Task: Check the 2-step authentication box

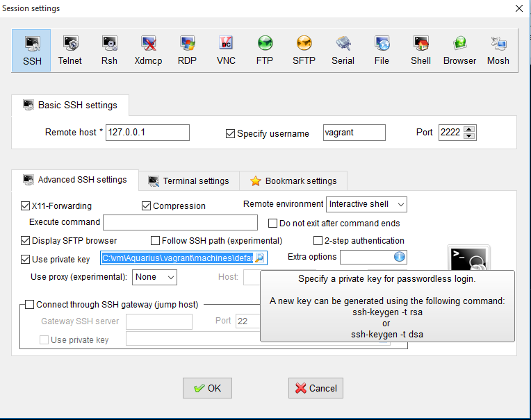Action: click(318, 241)
